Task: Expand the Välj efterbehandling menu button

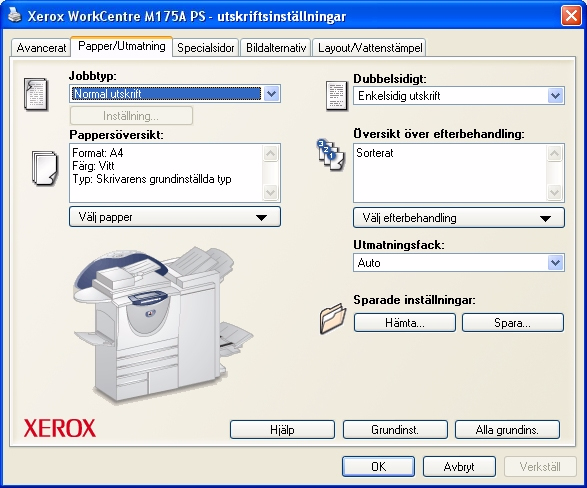Action: (459, 217)
